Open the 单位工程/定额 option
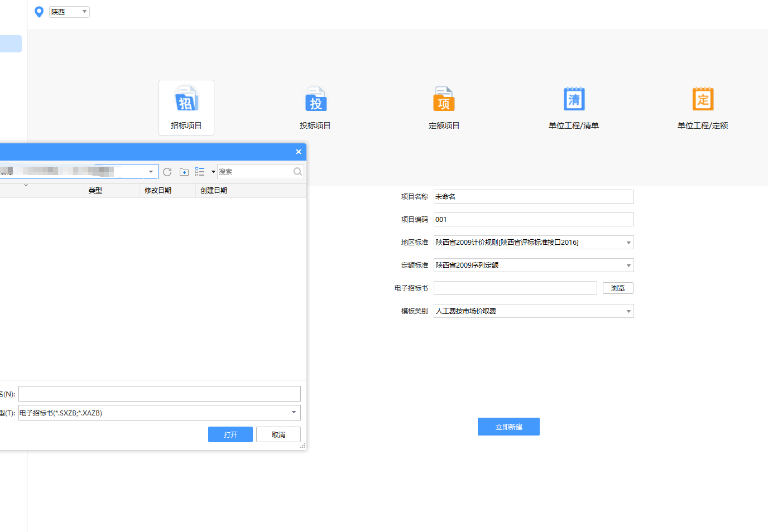768x532 pixels. click(x=703, y=107)
